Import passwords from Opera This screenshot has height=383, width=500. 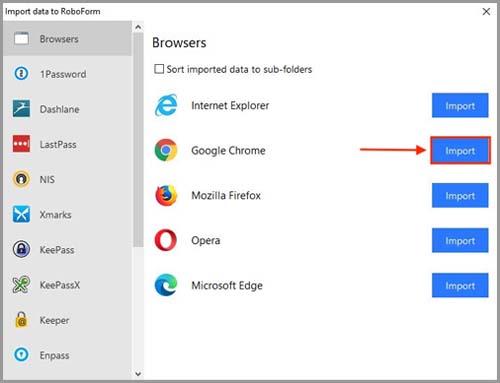point(460,240)
